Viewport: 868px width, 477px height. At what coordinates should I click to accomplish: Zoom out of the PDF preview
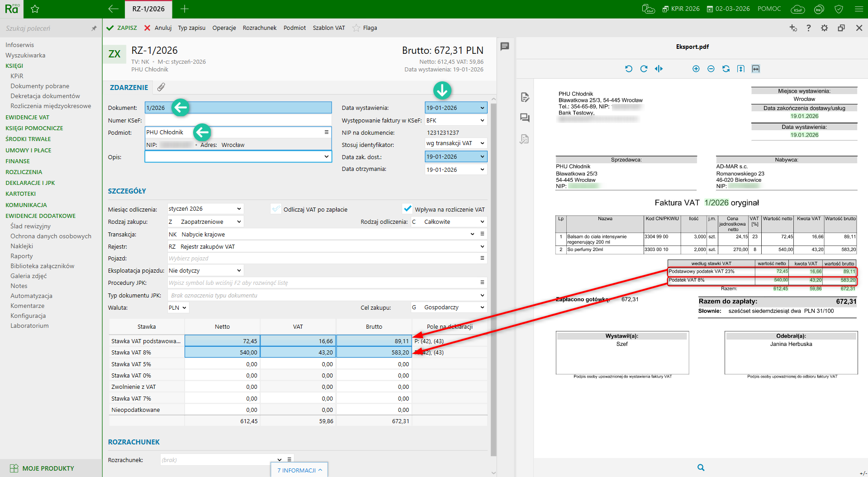[711, 69]
